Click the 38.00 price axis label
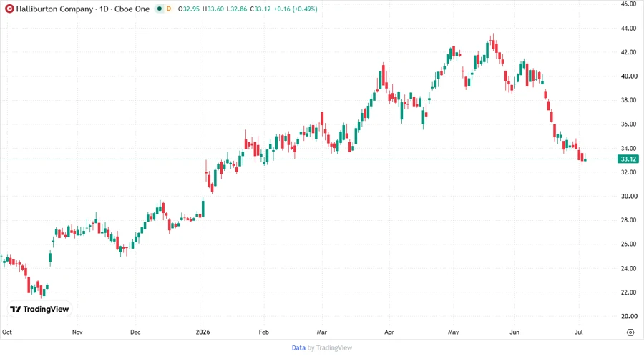This screenshot has width=644, height=356. (x=629, y=100)
